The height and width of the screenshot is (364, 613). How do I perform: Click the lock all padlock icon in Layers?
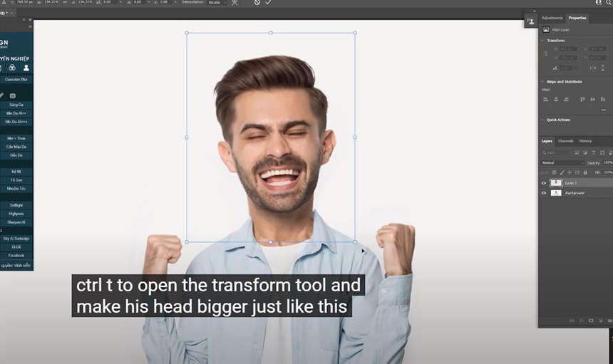pyautogui.click(x=585, y=172)
